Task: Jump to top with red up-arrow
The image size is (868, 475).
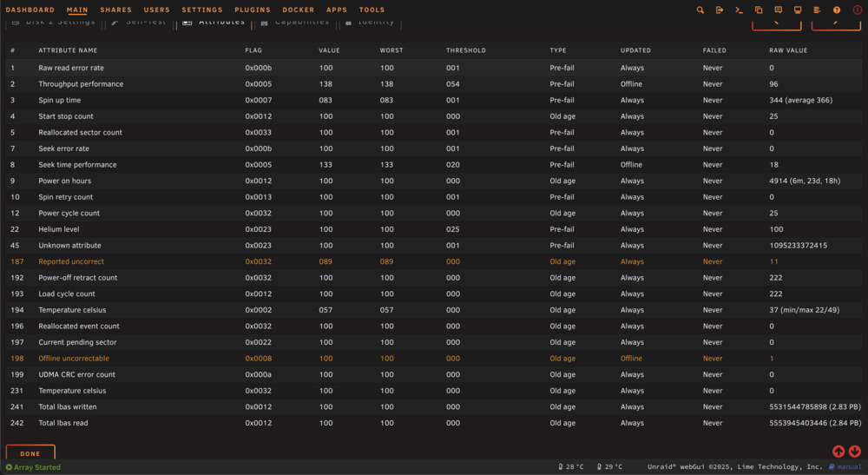Action: (838, 452)
